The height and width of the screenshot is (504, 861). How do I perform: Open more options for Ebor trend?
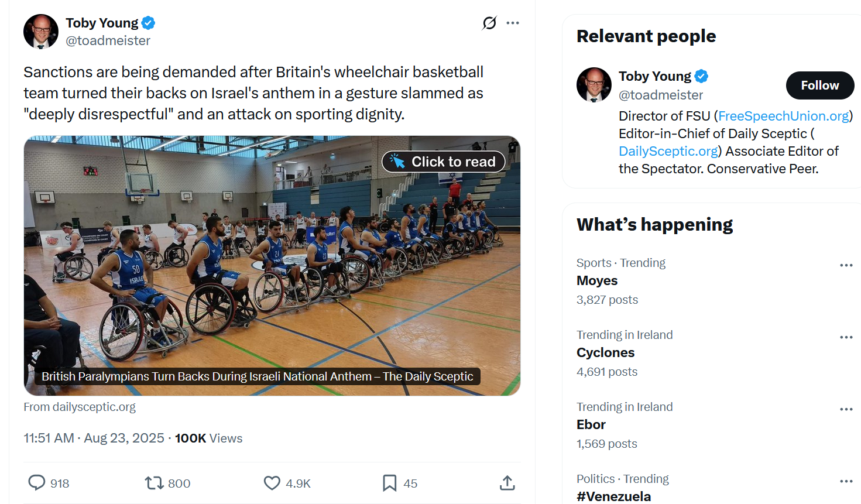tap(846, 409)
